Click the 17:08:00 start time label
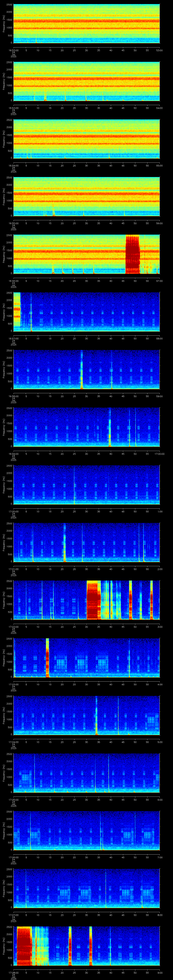Screen dimensions: 173x980 [13, 972]
